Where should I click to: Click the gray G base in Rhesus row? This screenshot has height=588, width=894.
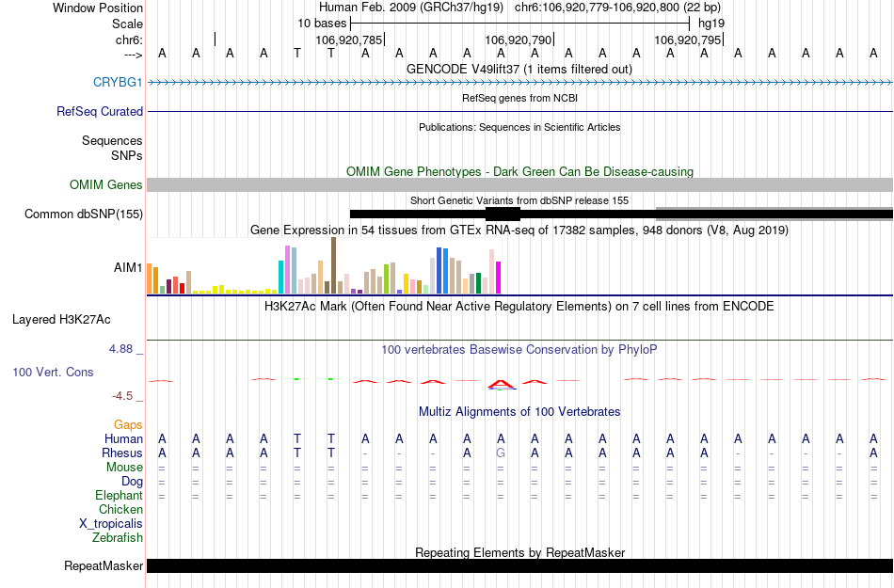pos(501,453)
